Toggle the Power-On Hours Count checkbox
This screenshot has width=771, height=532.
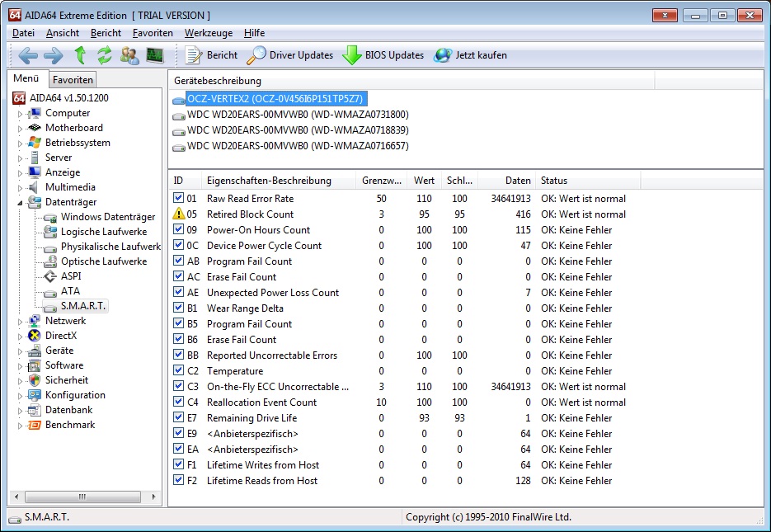[x=178, y=229]
